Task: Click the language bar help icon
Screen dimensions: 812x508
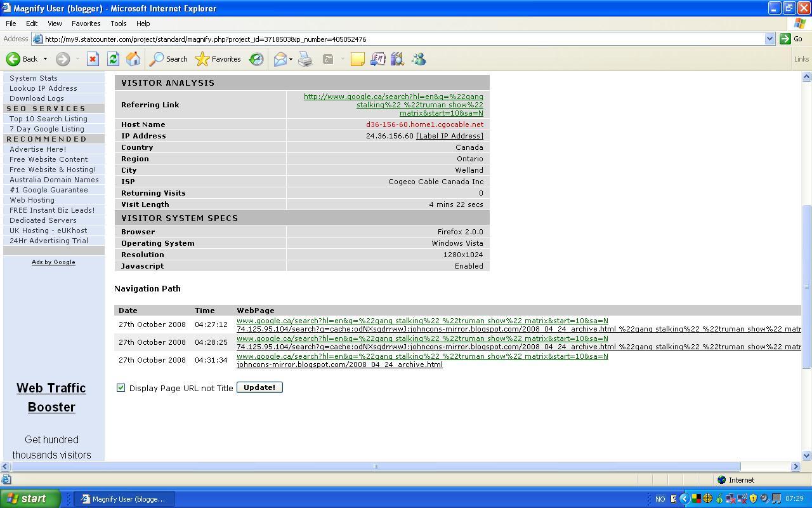Action: 674,498
